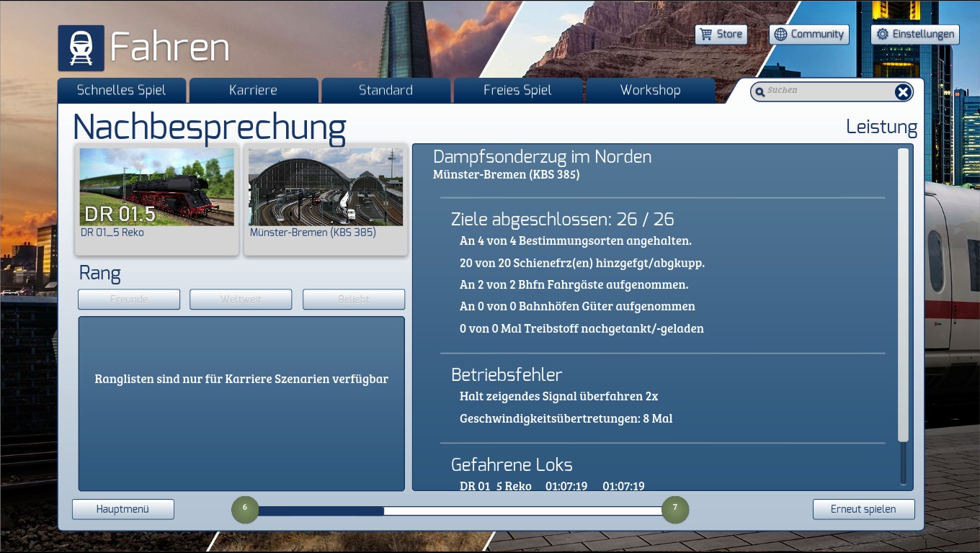The width and height of the screenshot is (980, 553).
Task: Click the Leistung heading
Action: 881,127
